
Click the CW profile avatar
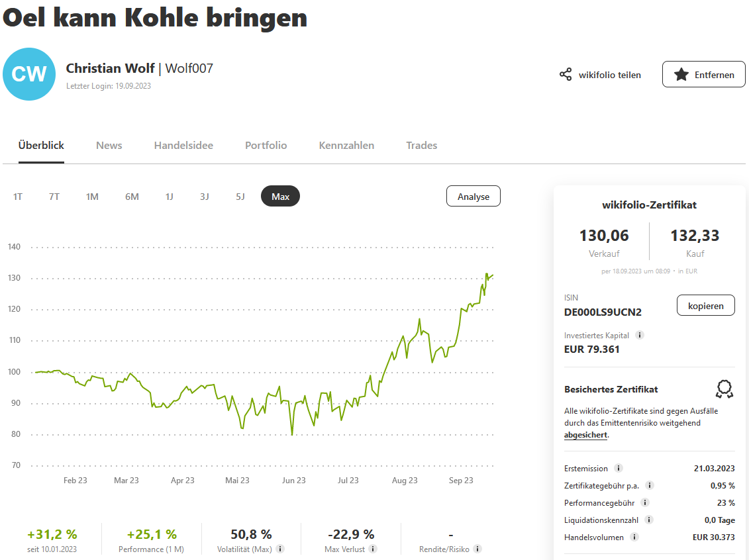click(x=29, y=74)
